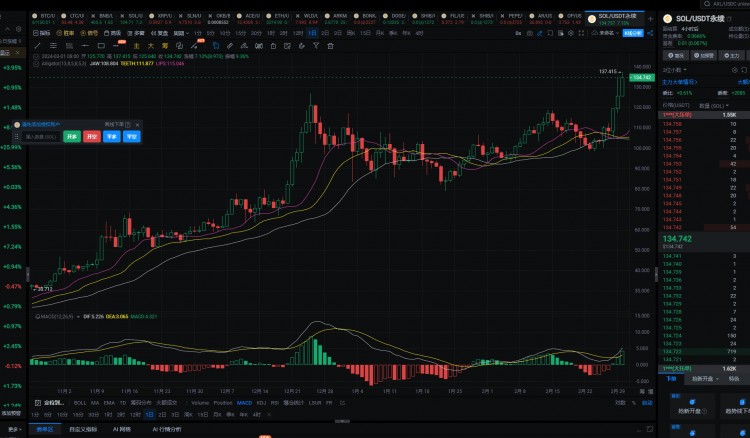Click the right chart edge collapse handle

[x=656, y=274]
